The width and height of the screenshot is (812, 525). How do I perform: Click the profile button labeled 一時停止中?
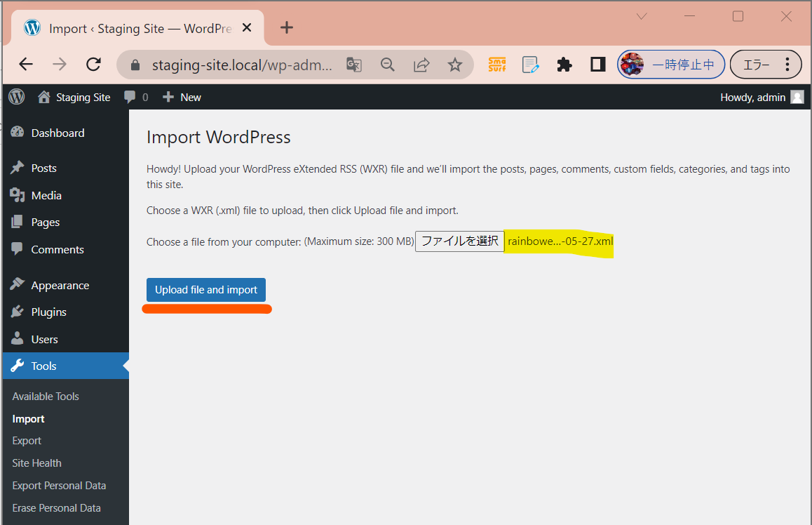[x=670, y=65]
